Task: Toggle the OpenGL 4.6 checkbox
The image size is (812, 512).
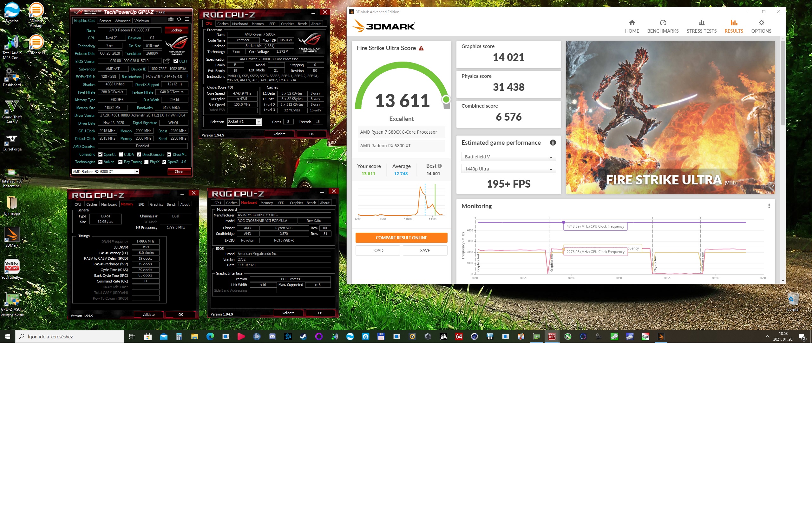Action: click(x=164, y=162)
